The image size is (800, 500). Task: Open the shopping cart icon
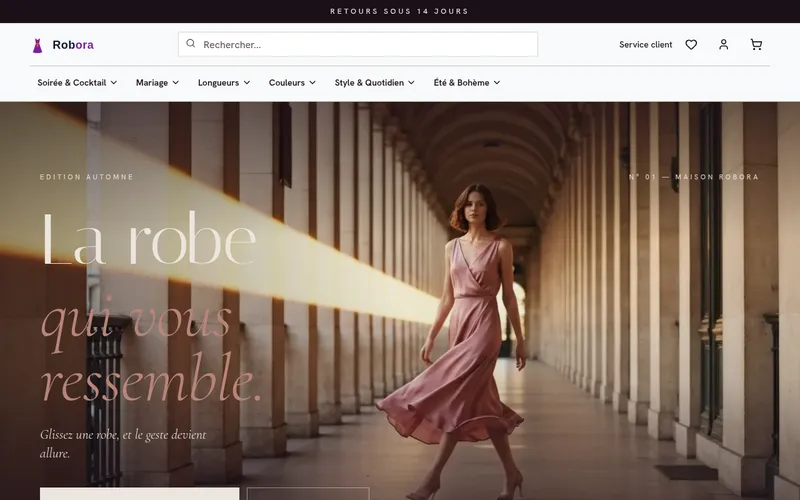(756, 45)
